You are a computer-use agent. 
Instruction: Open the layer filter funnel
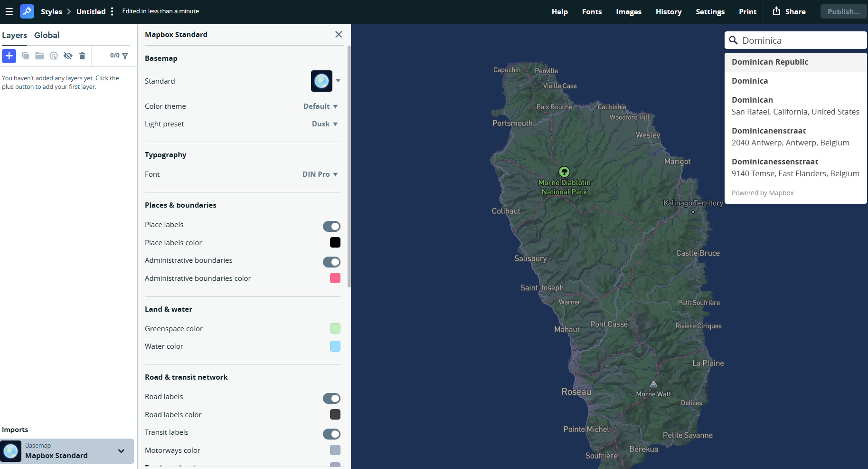point(125,56)
